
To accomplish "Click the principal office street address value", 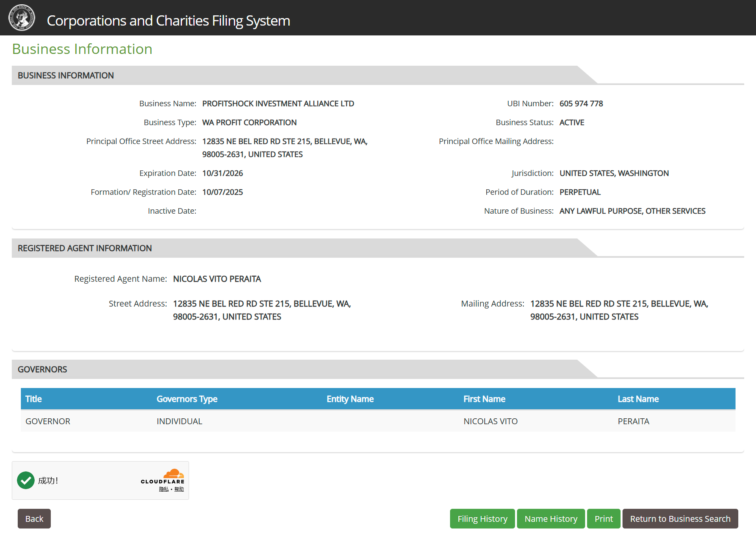I will tap(285, 148).
